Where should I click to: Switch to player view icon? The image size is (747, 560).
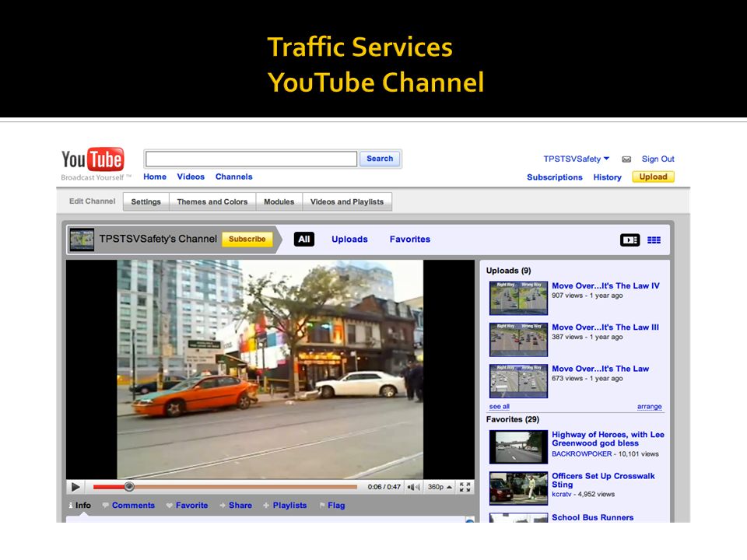coord(630,240)
